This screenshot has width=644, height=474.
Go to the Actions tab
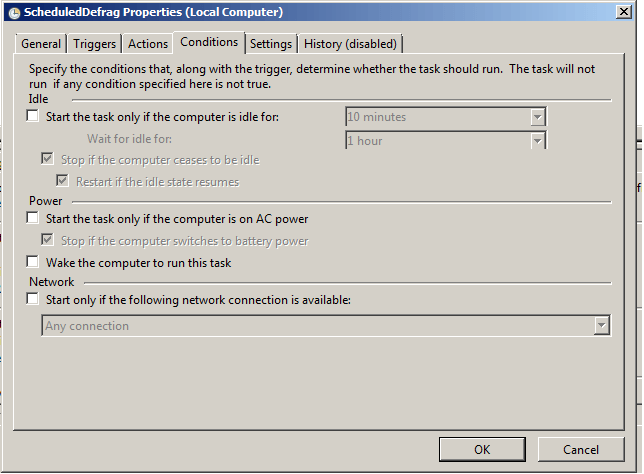[x=148, y=44]
